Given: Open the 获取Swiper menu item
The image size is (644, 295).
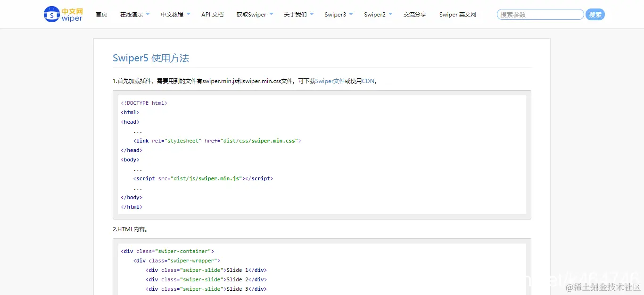Looking at the screenshot, I should click(x=251, y=15).
